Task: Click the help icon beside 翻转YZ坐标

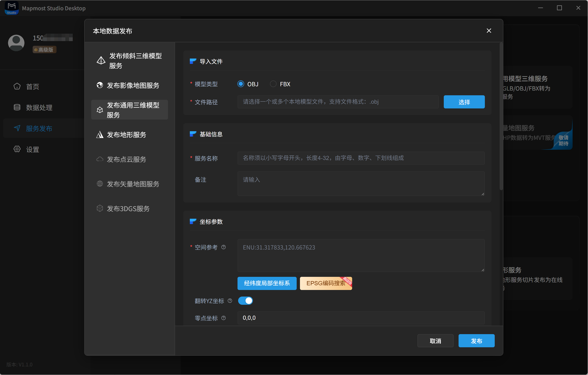Action: tap(230, 300)
